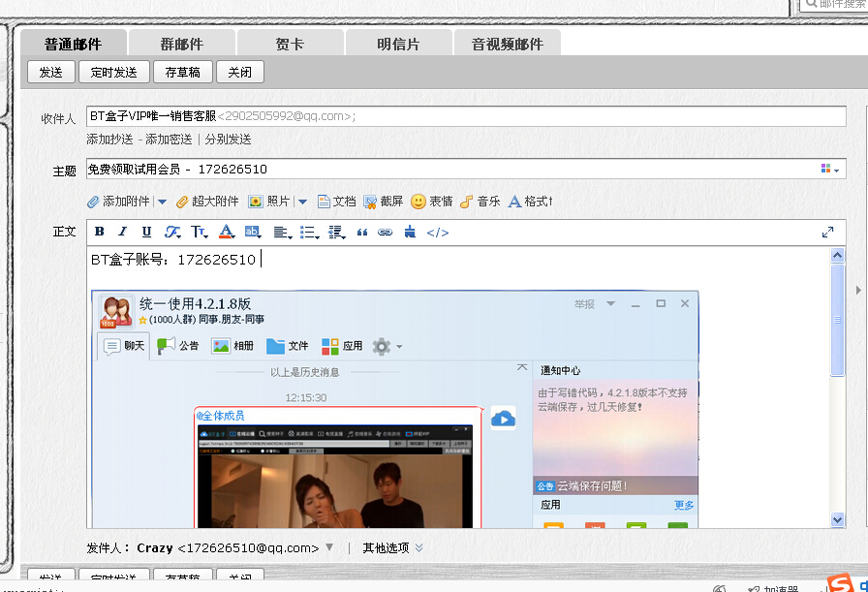868x592 pixels.
Task: Toggle bold formatting in the editor toolbar
Action: click(99, 233)
